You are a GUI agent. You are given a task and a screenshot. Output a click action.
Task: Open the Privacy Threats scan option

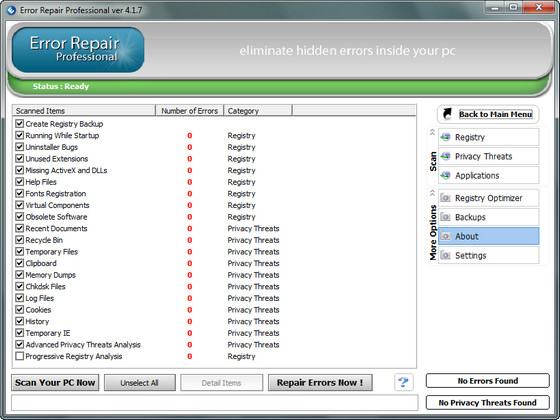coord(489,156)
